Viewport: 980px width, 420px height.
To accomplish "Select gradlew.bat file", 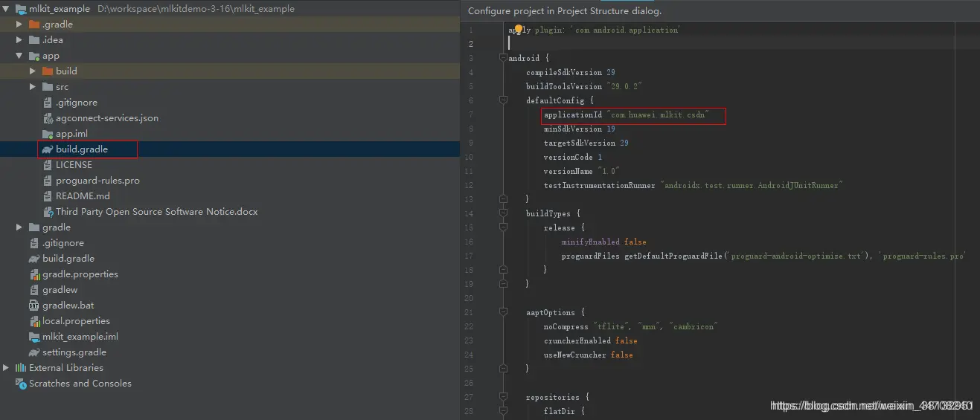I will (68, 306).
